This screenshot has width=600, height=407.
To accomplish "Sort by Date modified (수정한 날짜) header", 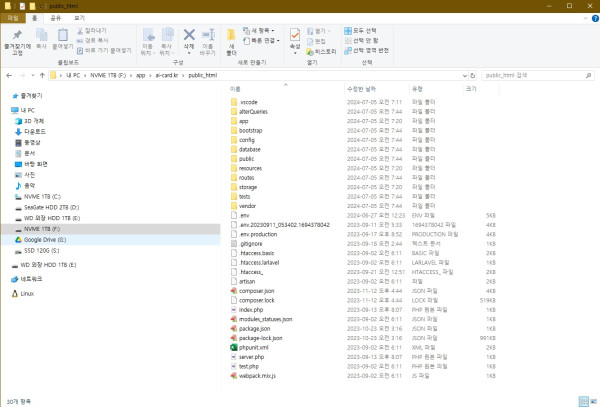I will [377, 89].
